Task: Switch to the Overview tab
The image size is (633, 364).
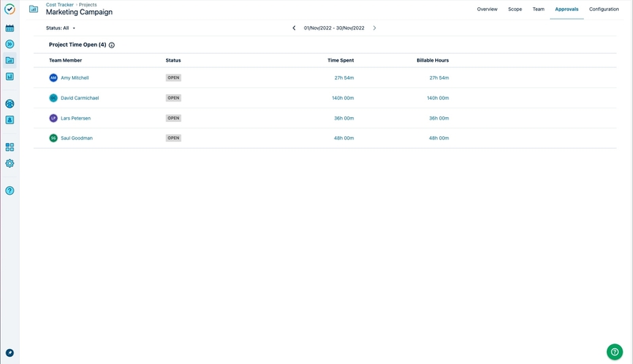Action: coord(487,9)
